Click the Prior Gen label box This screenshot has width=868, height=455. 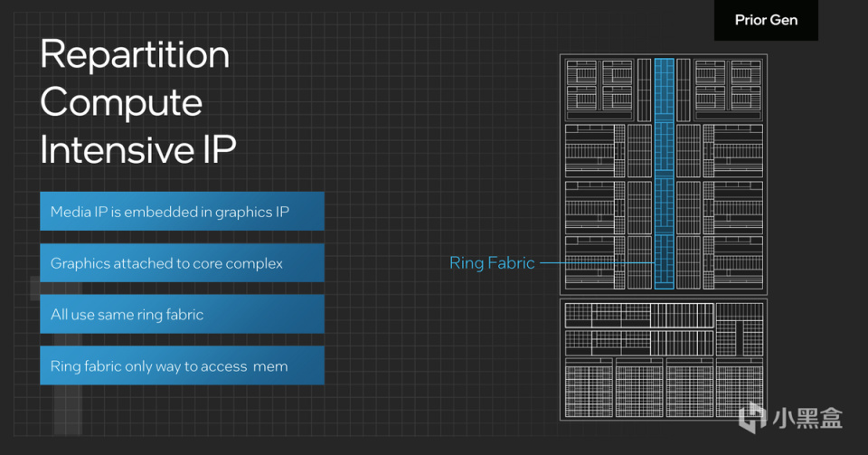coord(766,20)
